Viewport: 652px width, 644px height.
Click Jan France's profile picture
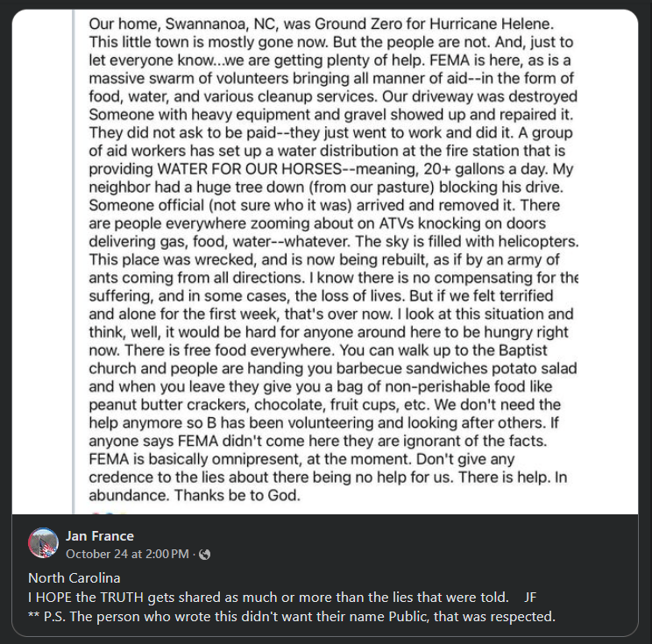tap(44, 544)
